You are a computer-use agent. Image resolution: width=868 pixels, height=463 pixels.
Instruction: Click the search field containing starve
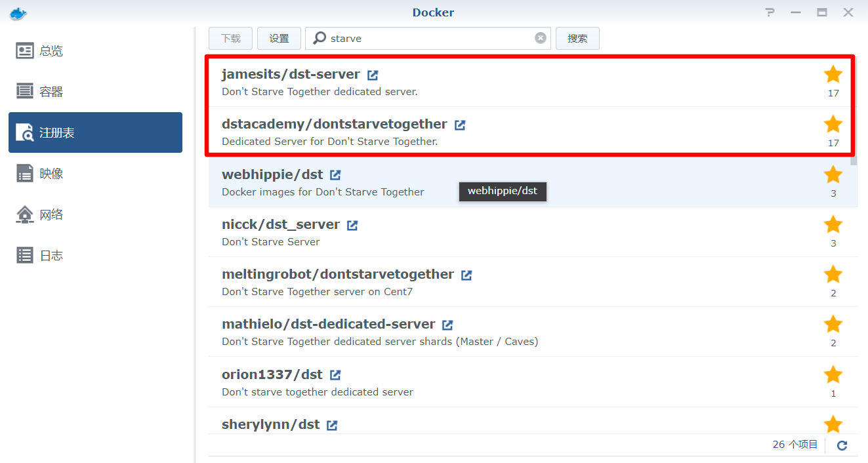(x=428, y=38)
